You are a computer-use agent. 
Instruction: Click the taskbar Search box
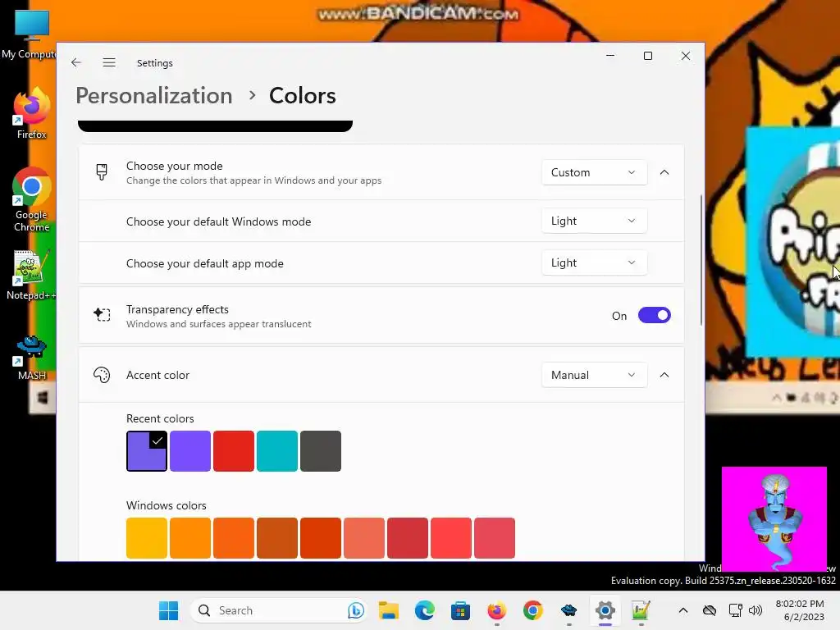(278, 610)
